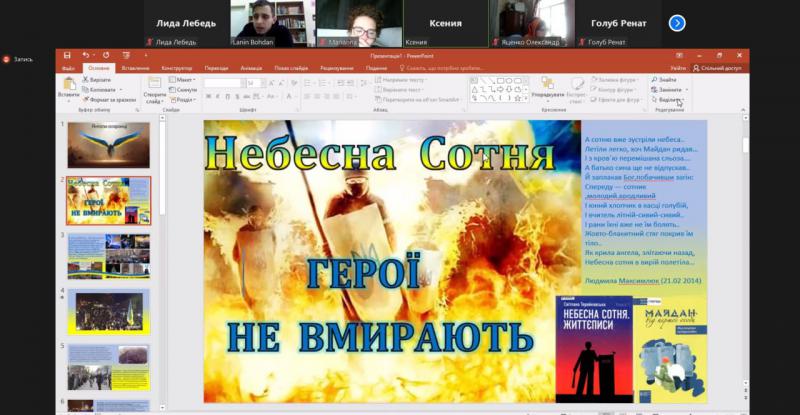Open the Файл tab
This screenshot has width=800, height=415.
[68, 68]
